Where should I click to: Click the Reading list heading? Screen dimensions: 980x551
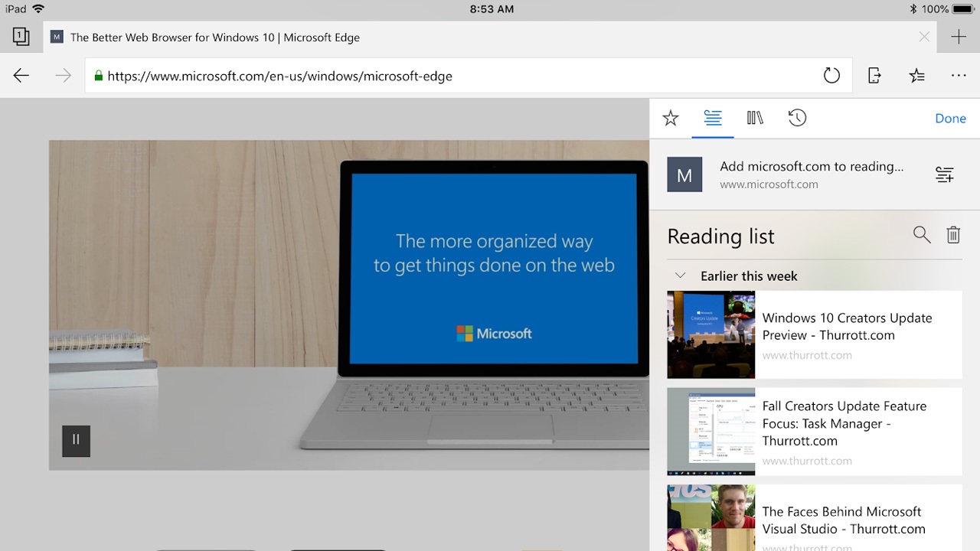(x=720, y=236)
